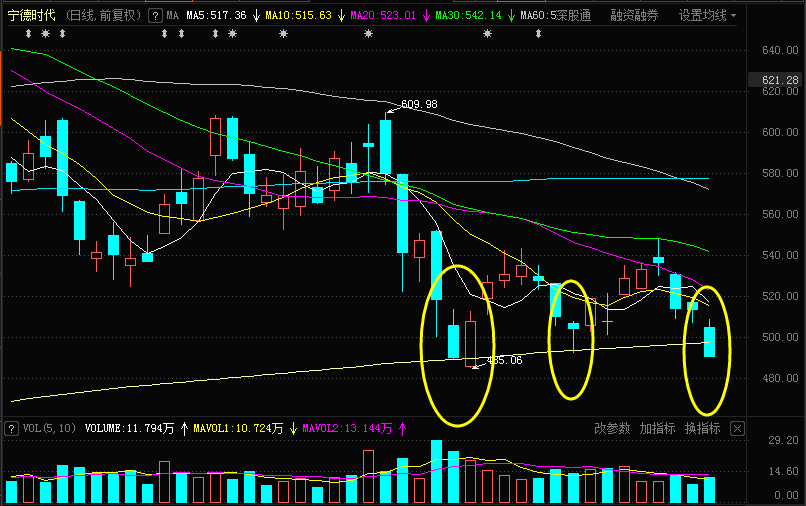Click the 500.00 price axis label
The height and width of the screenshot is (506, 806).
pos(780,337)
